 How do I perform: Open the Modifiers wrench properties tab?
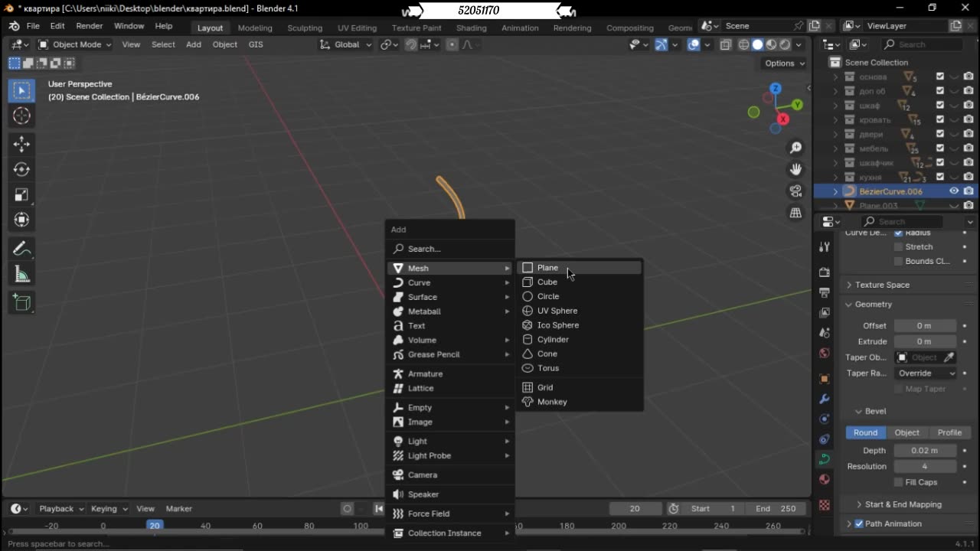coord(825,399)
